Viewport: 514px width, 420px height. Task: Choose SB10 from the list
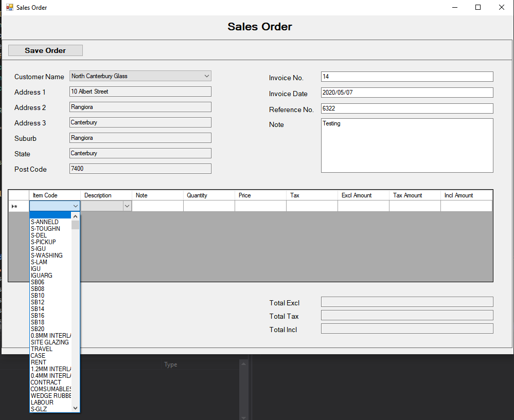pyautogui.click(x=51, y=296)
